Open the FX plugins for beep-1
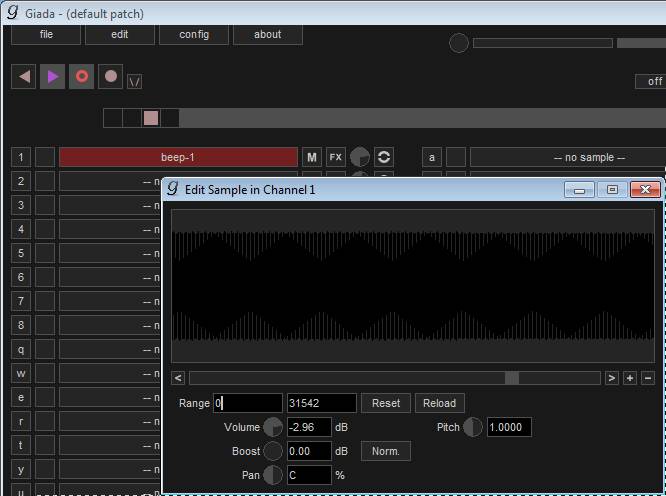 pos(335,157)
